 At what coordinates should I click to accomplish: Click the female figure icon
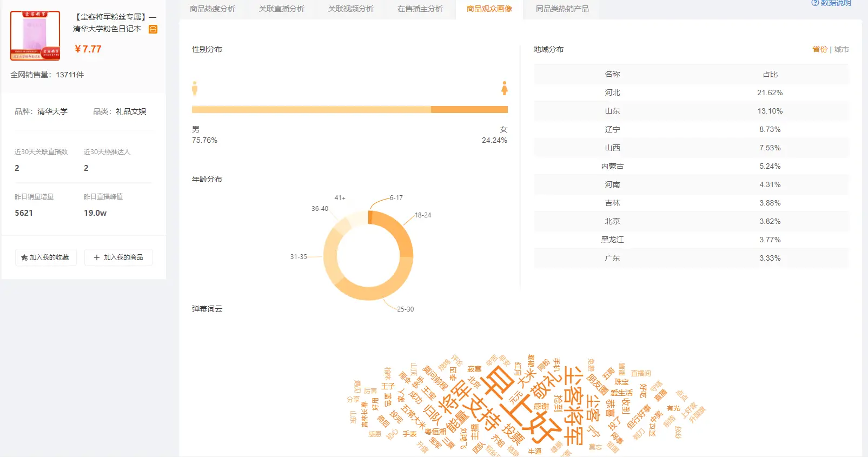point(504,88)
